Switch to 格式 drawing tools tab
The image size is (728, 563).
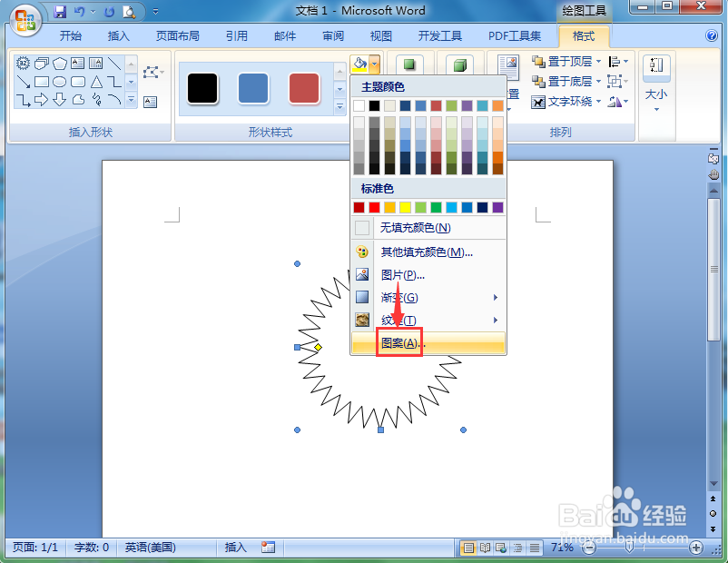coord(584,35)
